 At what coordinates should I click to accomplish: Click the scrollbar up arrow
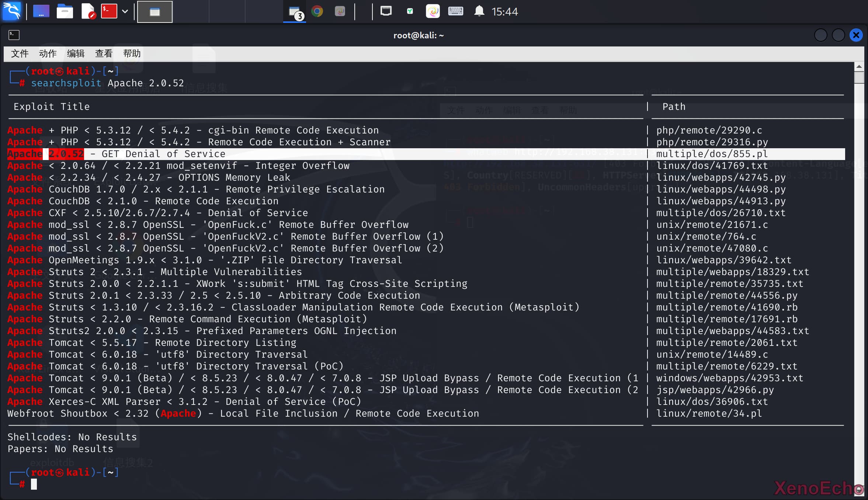(x=859, y=67)
